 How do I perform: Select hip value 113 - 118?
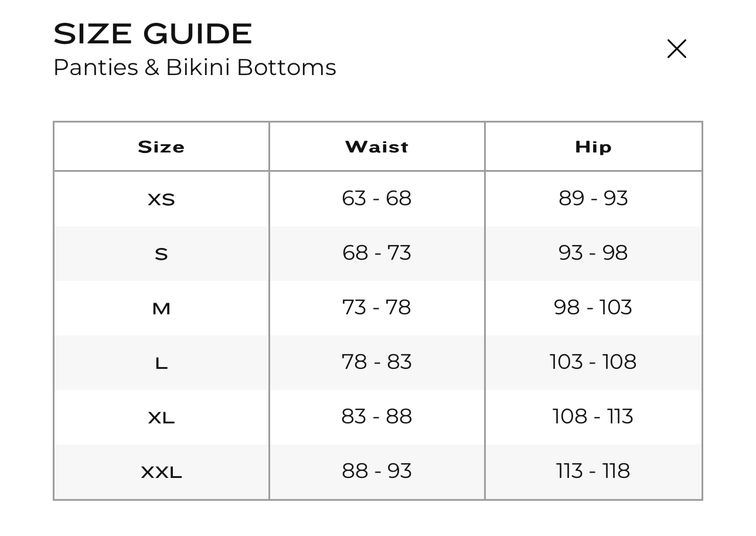click(x=593, y=471)
